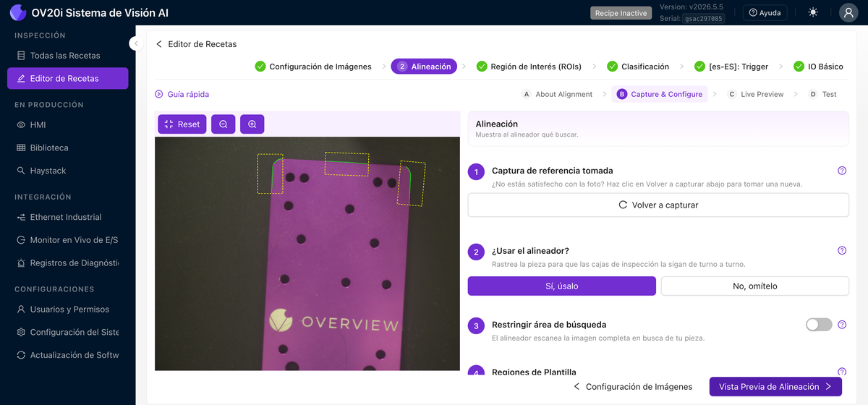
Task: Select Editor de Recetas in sidebar
Action: (67, 78)
